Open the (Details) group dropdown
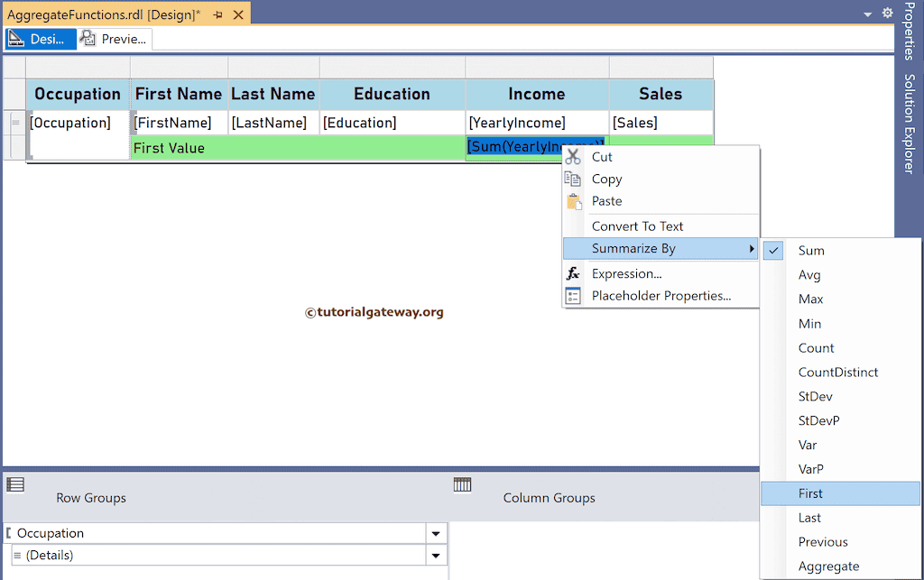Image resolution: width=924 pixels, height=580 pixels. pyautogui.click(x=435, y=555)
